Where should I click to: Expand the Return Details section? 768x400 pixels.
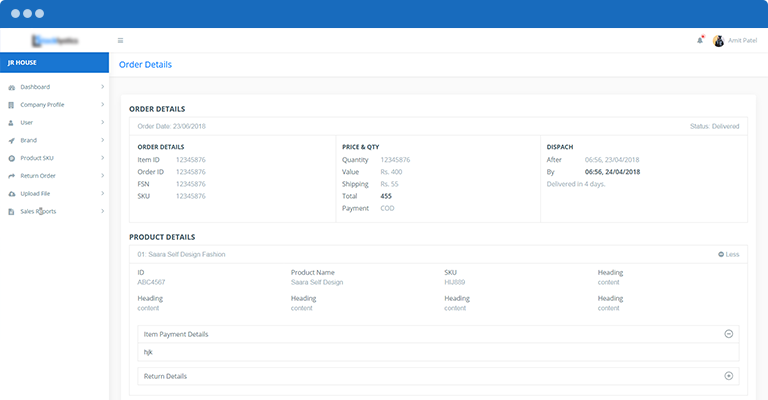[x=728, y=376]
